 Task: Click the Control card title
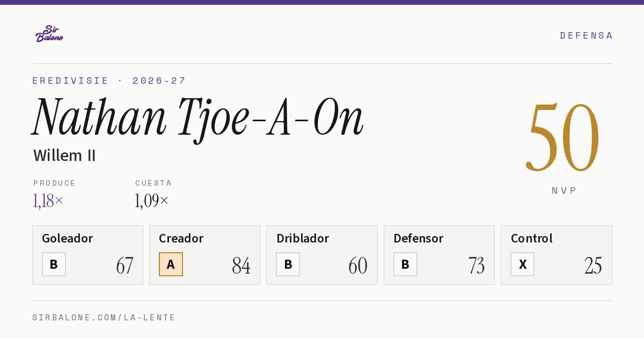(x=532, y=238)
